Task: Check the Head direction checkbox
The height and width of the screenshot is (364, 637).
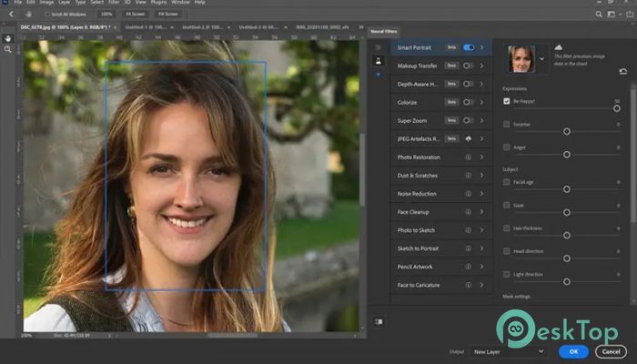Action: point(507,251)
